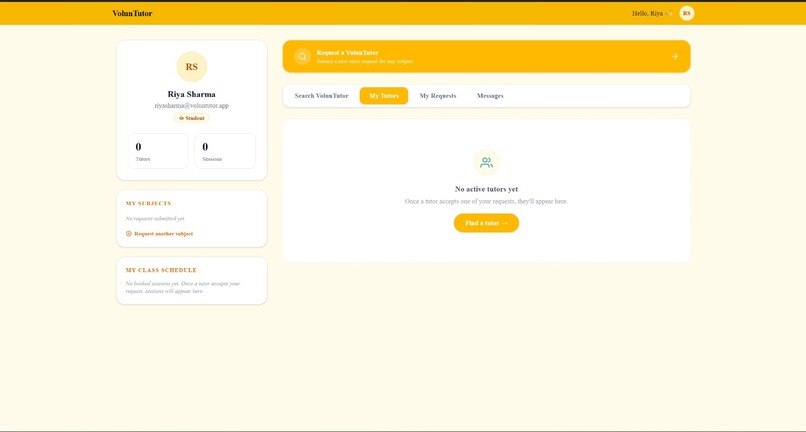
Task: Open the RS avatar menu in header
Action: coord(686,13)
